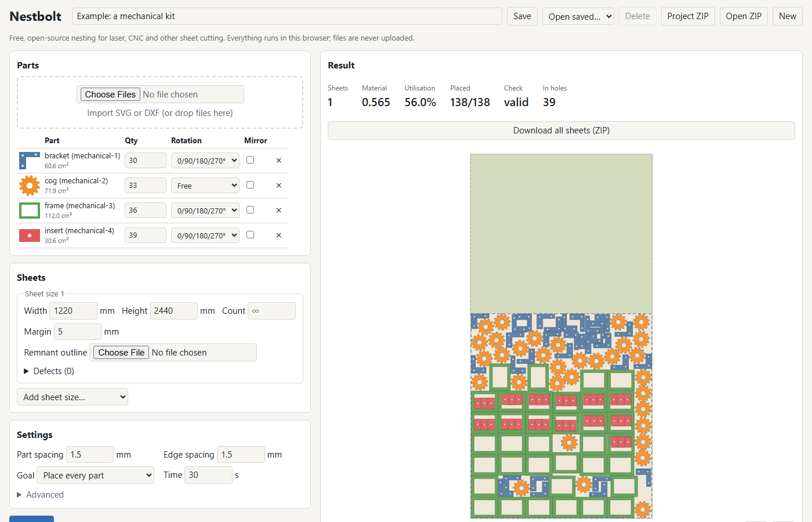812x522 pixels.
Task: Click the green frame part thumbnail icon
Action: [30, 211]
